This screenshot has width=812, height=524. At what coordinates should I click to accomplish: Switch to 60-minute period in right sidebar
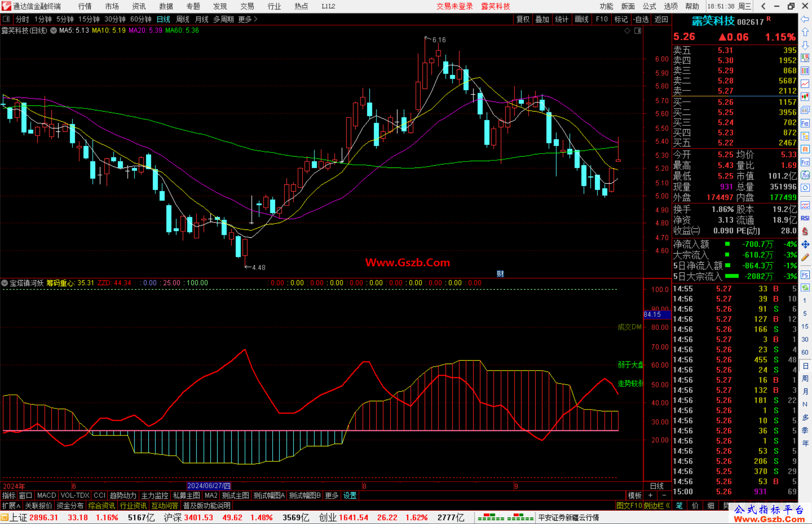(x=805, y=352)
